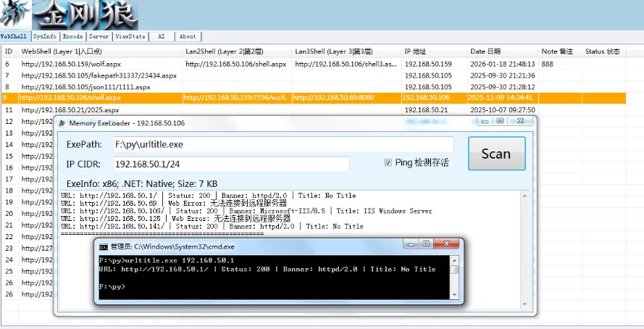644x329 pixels.
Task: Click scan result line for 192.168.50.141
Action: pyautogui.click(x=212, y=226)
